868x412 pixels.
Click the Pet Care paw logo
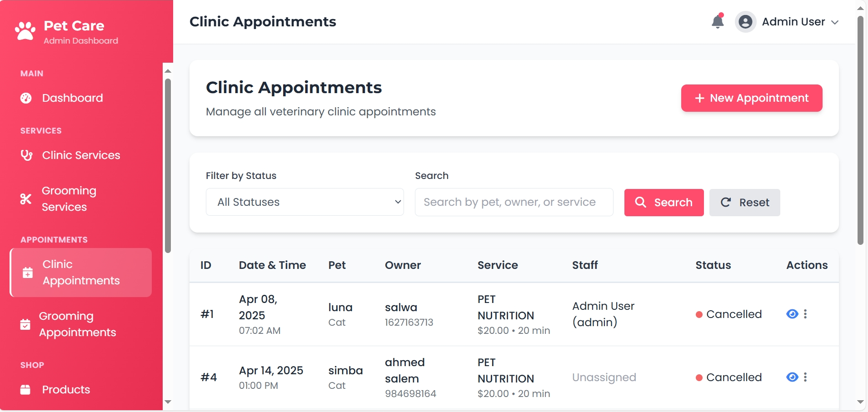25,31
